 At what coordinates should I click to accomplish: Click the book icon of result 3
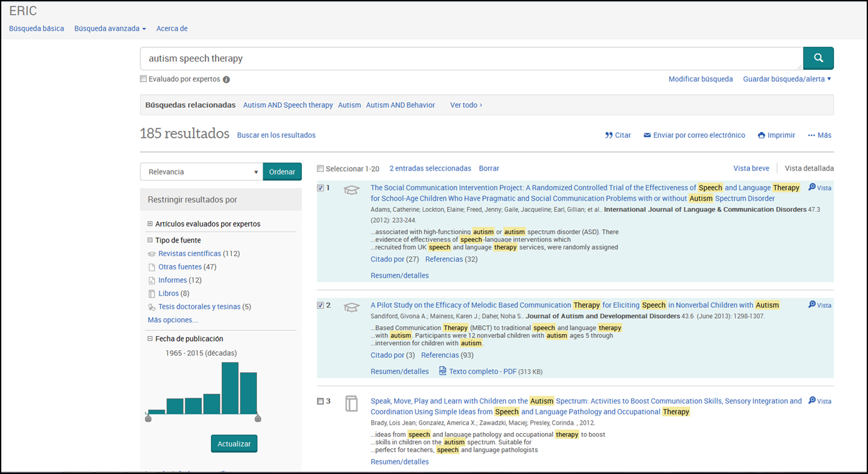pos(351,403)
